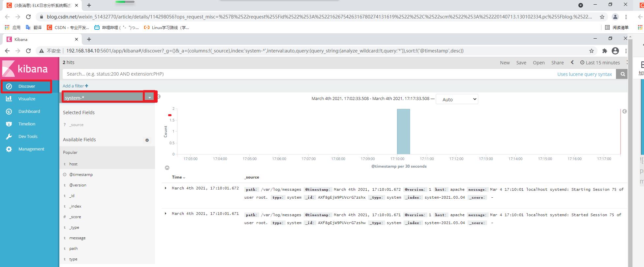Open the 翻译 bookmark
Image resolution: width=644 pixels, height=267 pixels.
(34, 27)
